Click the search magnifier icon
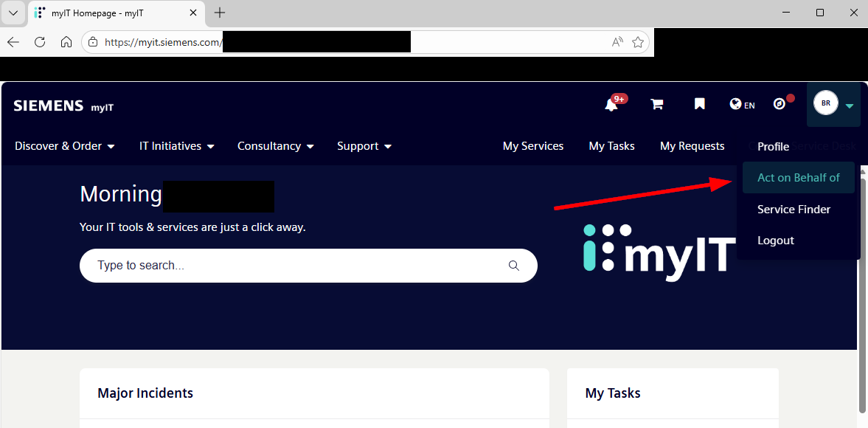Screen dimensions: 868x428 (x=514, y=266)
